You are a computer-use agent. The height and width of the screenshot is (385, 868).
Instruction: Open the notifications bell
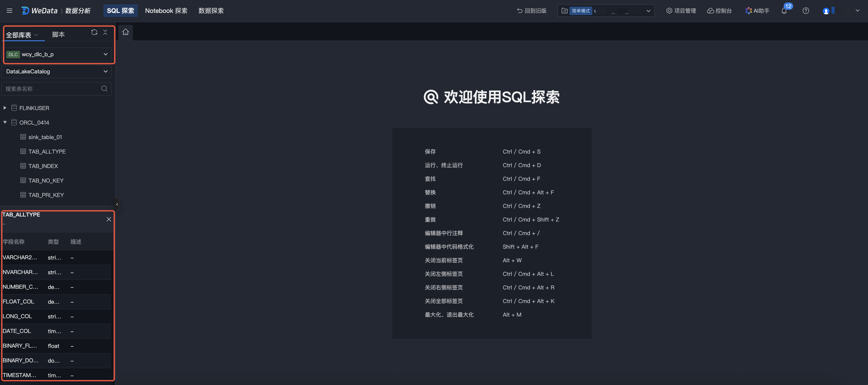click(784, 11)
